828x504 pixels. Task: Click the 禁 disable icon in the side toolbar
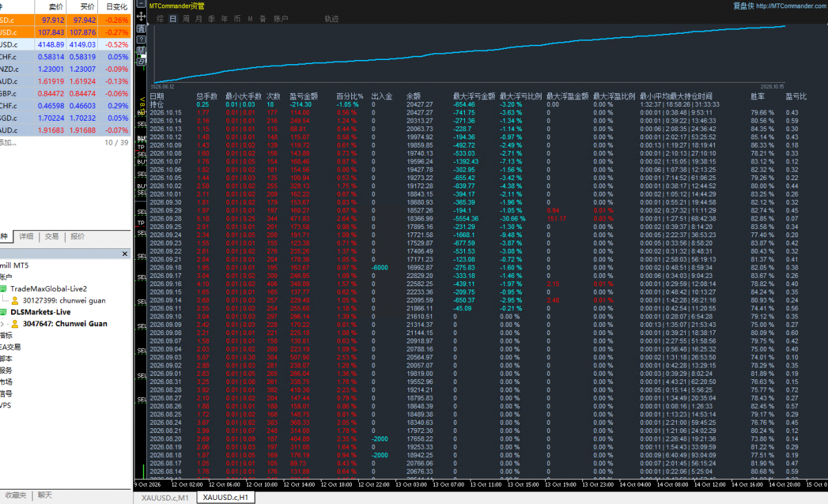click(x=141, y=50)
